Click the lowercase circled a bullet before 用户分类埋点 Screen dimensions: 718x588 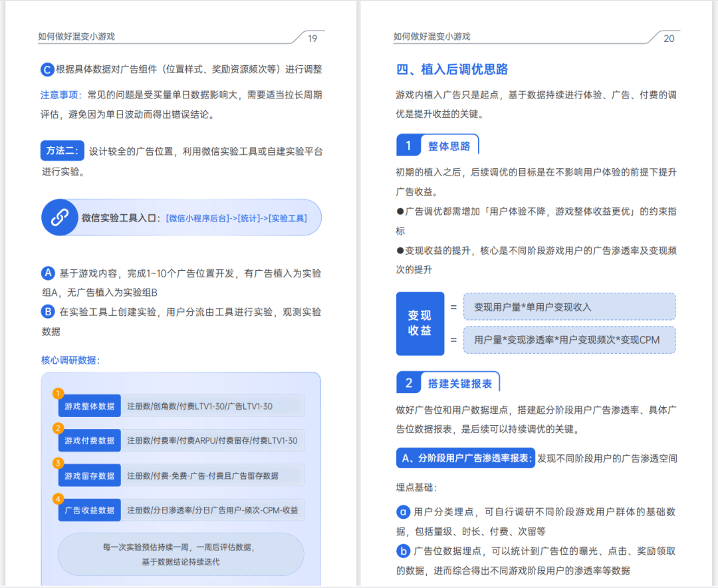pyautogui.click(x=403, y=512)
